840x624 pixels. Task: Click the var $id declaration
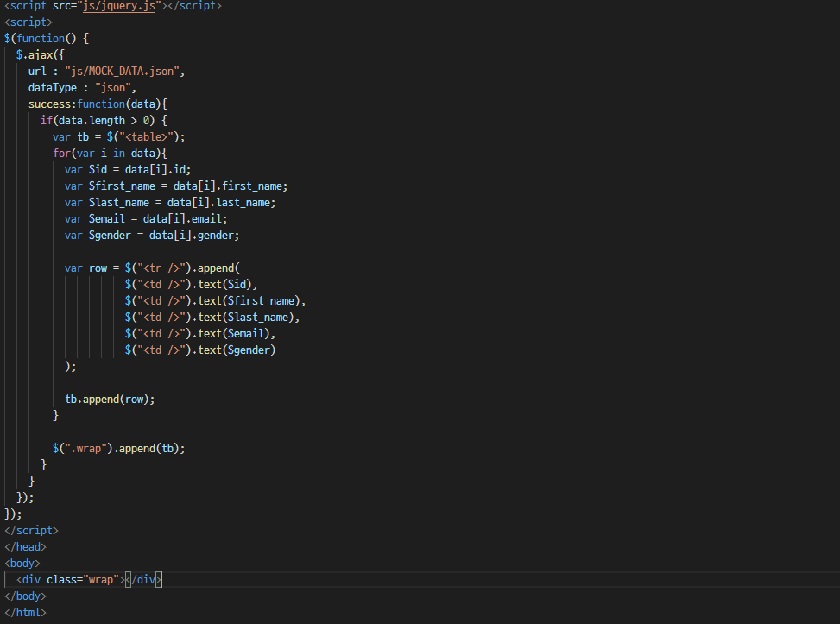click(128, 170)
